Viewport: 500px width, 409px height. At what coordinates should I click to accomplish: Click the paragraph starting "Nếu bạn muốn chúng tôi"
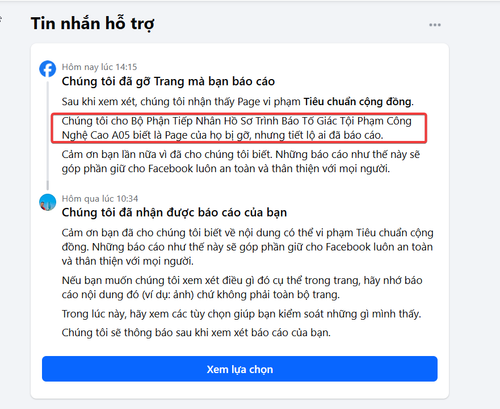(x=242, y=287)
